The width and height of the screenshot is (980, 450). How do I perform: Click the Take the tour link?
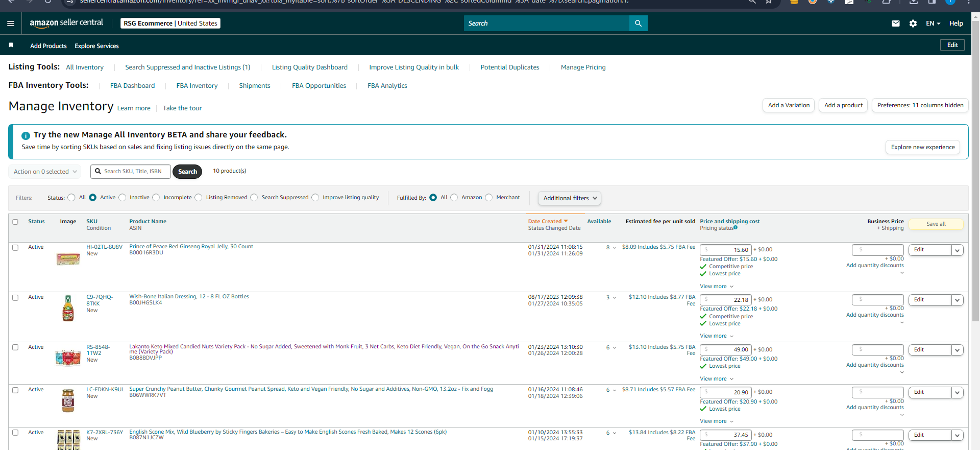[x=182, y=108]
